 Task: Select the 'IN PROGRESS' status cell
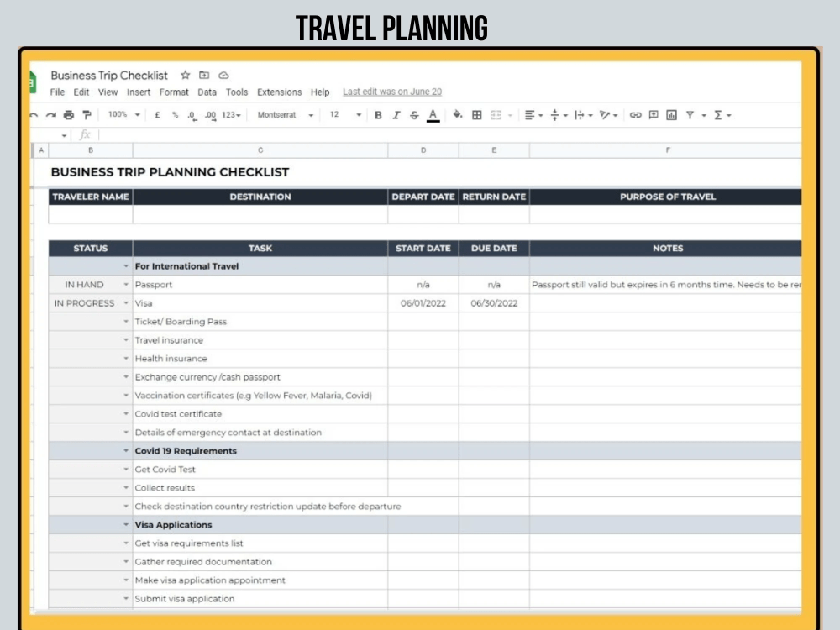(x=91, y=303)
